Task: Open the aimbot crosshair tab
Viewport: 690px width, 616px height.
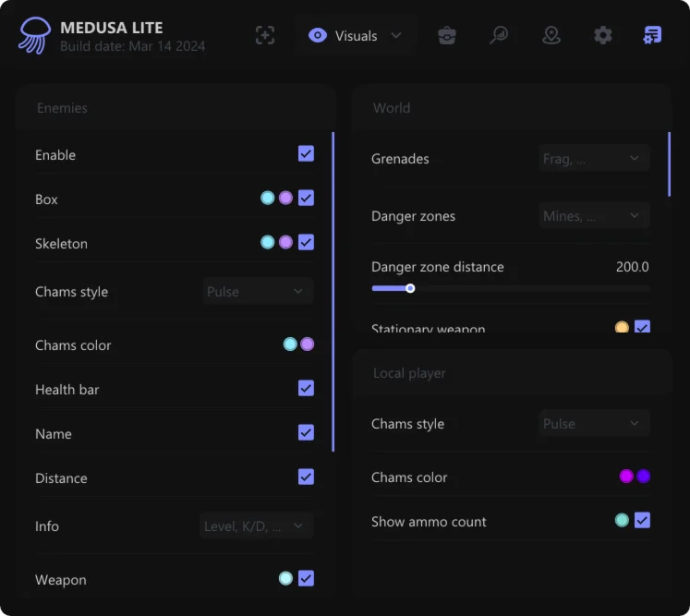Action: coord(265,35)
